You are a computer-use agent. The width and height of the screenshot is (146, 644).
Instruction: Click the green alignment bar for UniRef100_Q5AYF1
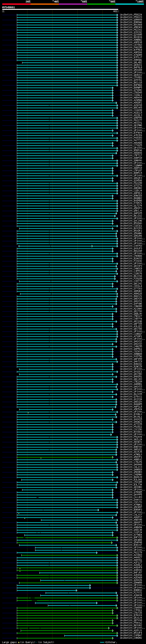(x=65, y=457)
